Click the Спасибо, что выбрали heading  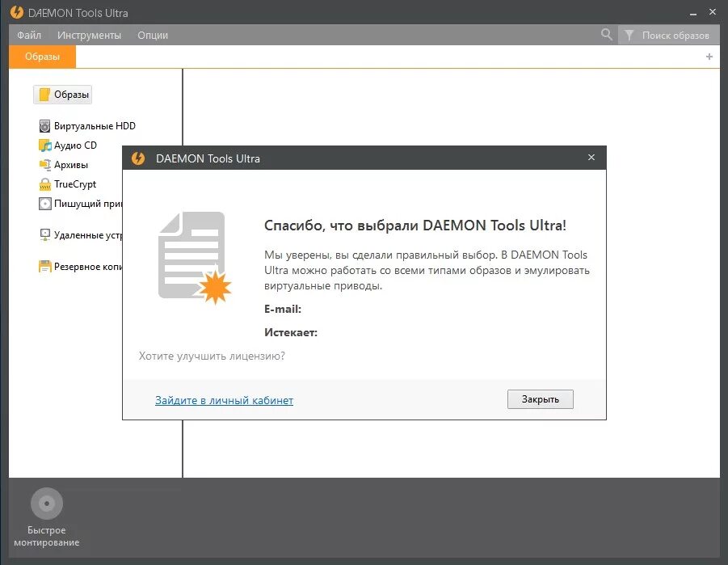coord(415,226)
